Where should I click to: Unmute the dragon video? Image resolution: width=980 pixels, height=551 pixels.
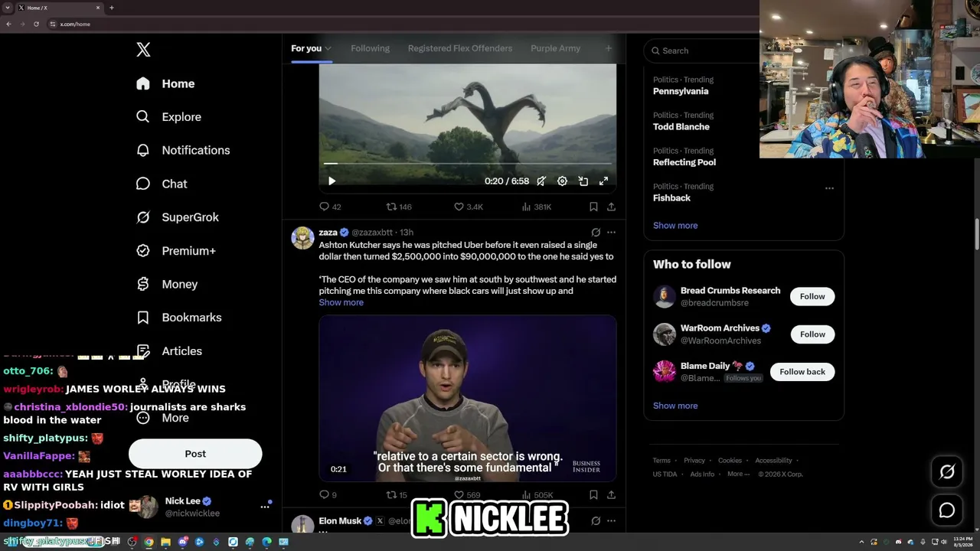click(x=541, y=181)
